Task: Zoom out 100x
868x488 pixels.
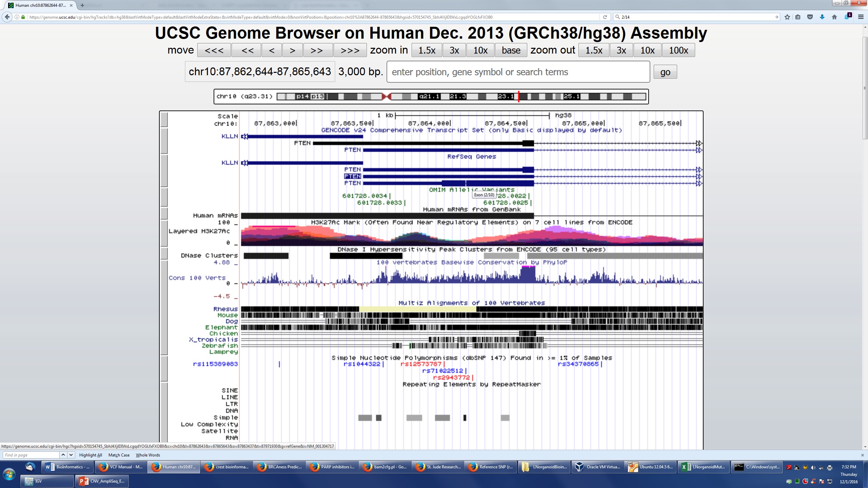Action: point(678,50)
